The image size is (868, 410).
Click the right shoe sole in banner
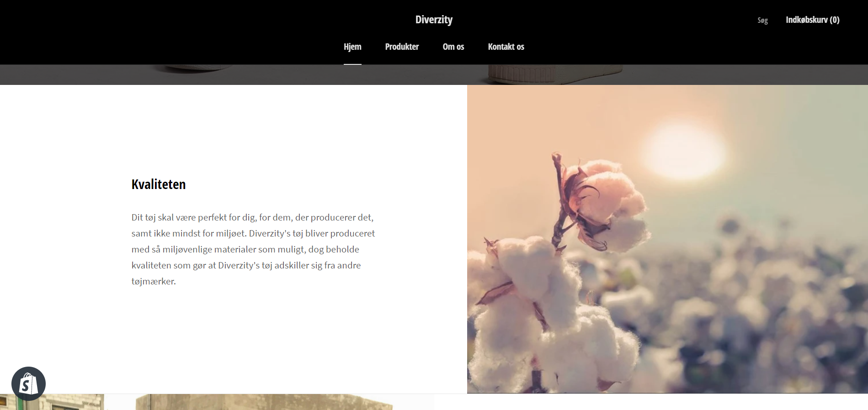click(554, 74)
